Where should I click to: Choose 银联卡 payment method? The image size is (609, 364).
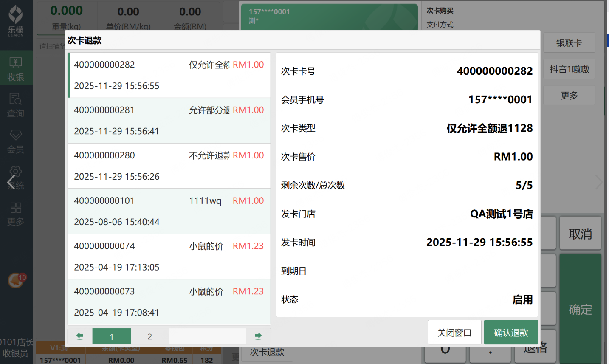(x=569, y=43)
